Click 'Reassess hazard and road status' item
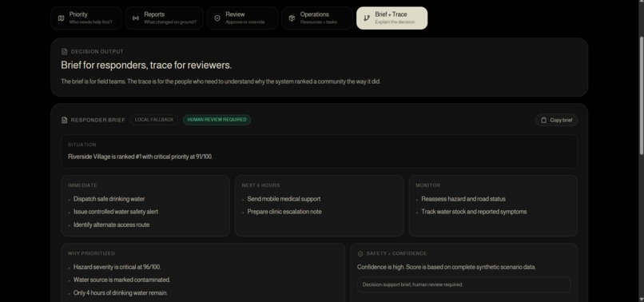The image size is (644, 302). point(463,199)
